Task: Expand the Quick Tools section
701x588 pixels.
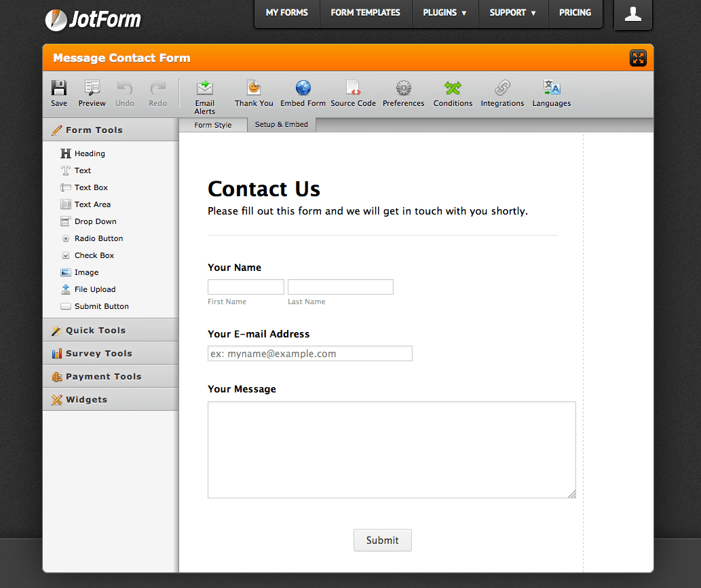Action: pyautogui.click(x=96, y=331)
